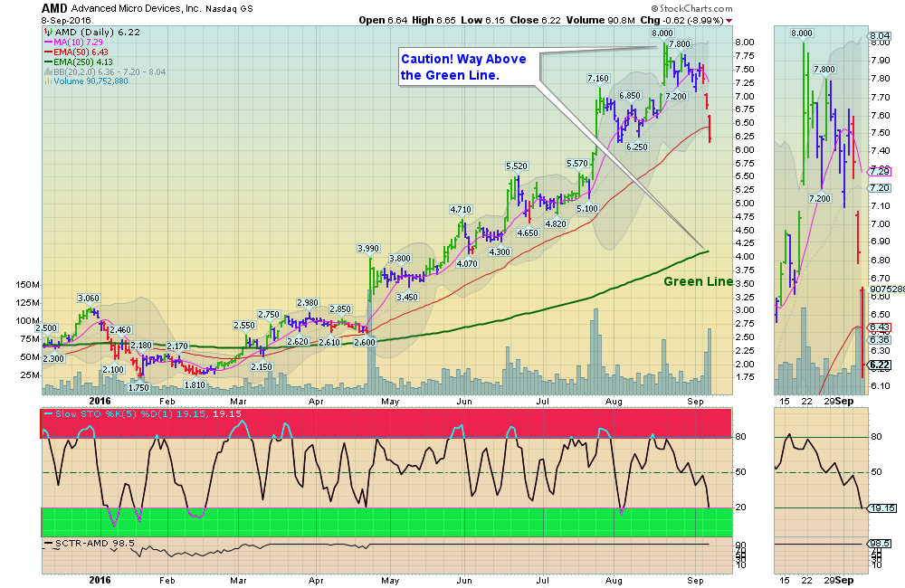905x588 pixels.
Task: Click the 8.000 peak label in main chart
Action: pos(662,33)
